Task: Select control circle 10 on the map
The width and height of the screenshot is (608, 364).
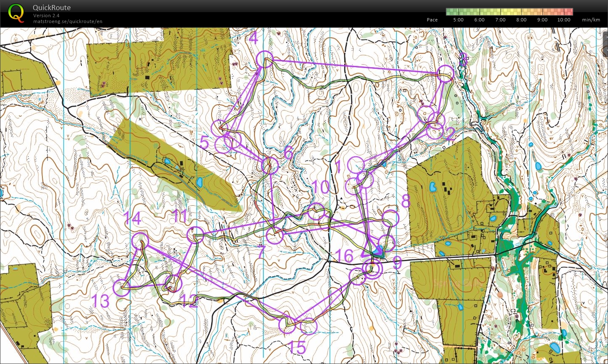Action: coord(316,212)
